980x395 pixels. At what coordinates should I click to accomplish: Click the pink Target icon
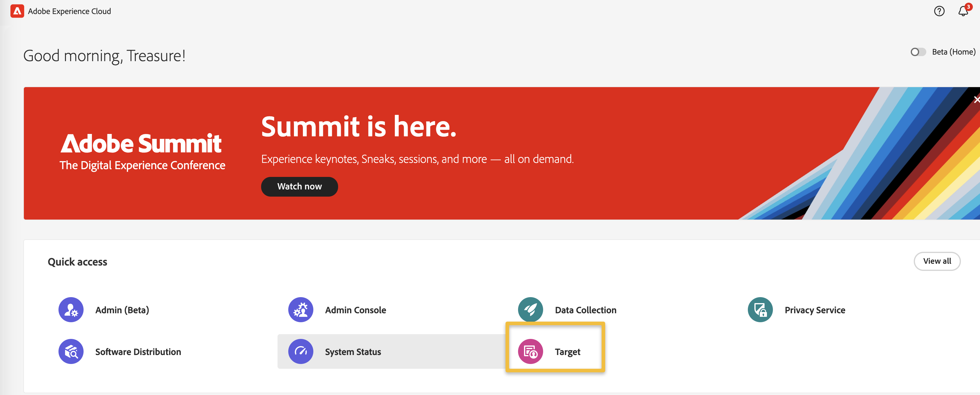coord(530,351)
